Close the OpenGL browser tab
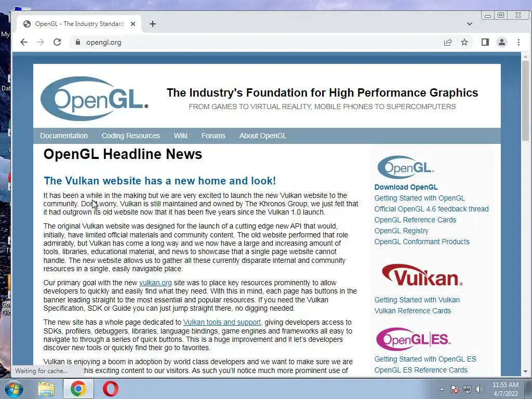Screen dimensions: 532x399 133,24
